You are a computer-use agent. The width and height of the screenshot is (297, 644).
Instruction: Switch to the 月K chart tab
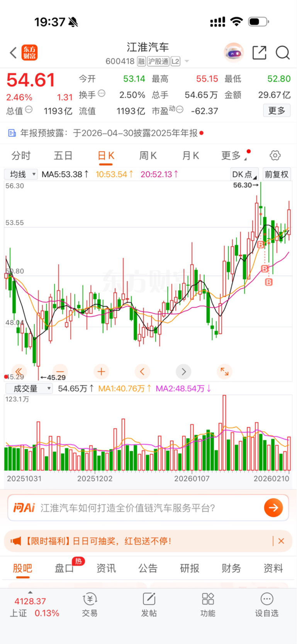coord(190,156)
